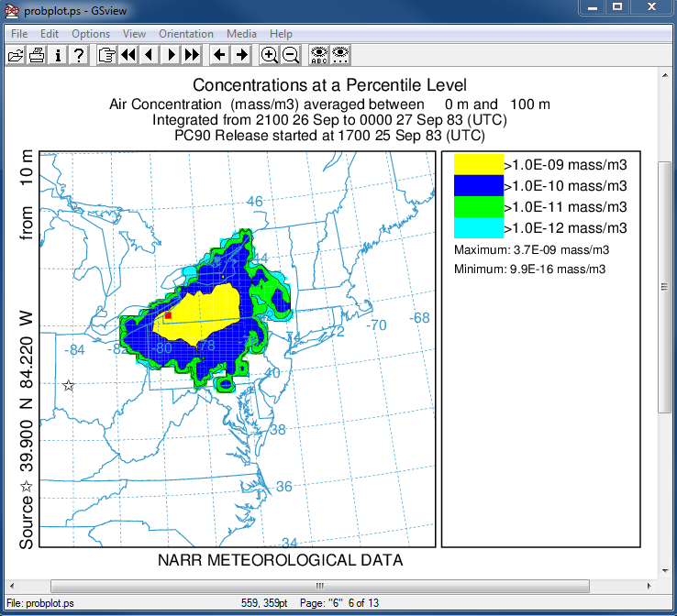677x616 pixels.
Task: Click the longitude label -84 on the map
Action: pyautogui.click(x=74, y=350)
